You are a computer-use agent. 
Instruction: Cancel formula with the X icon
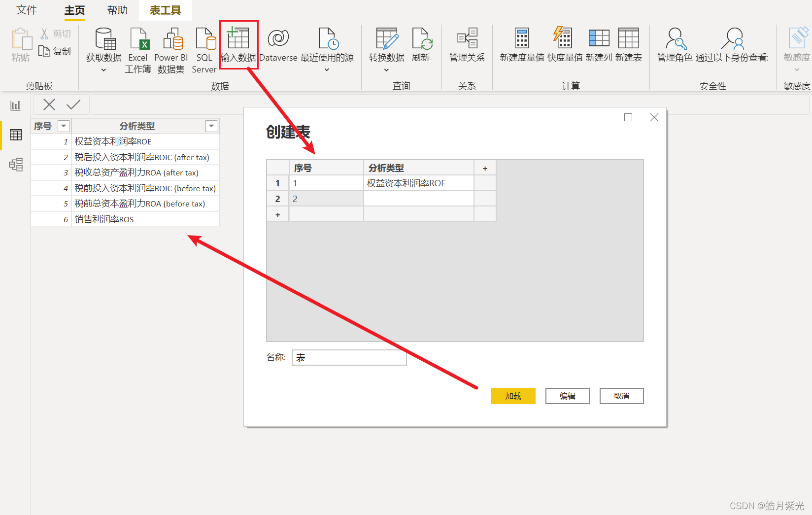(49, 104)
